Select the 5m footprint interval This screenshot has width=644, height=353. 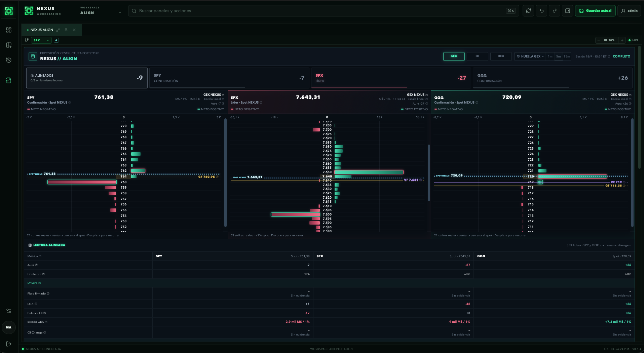[558, 56]
